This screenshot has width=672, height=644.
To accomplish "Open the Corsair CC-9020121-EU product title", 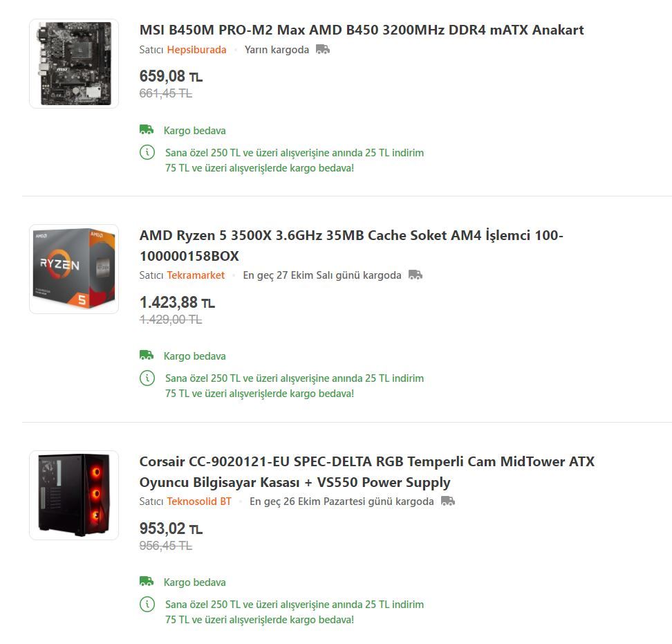I will coord(367,472).
